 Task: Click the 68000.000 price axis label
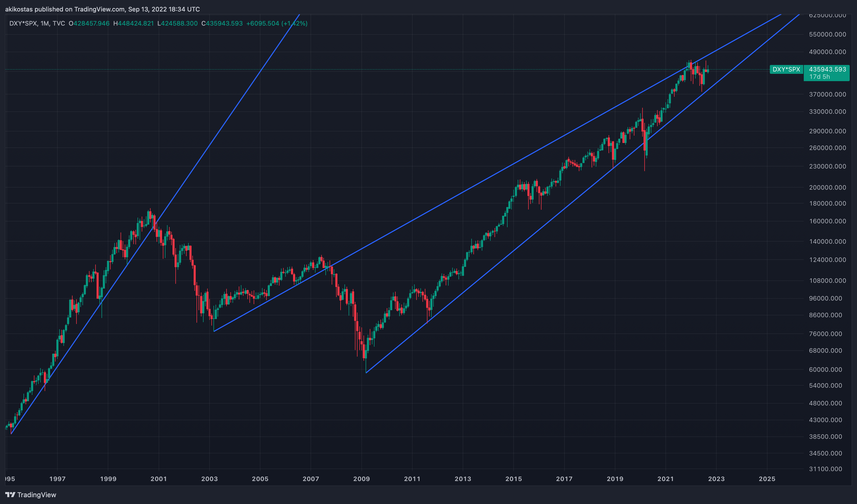(x=825, y=350)
